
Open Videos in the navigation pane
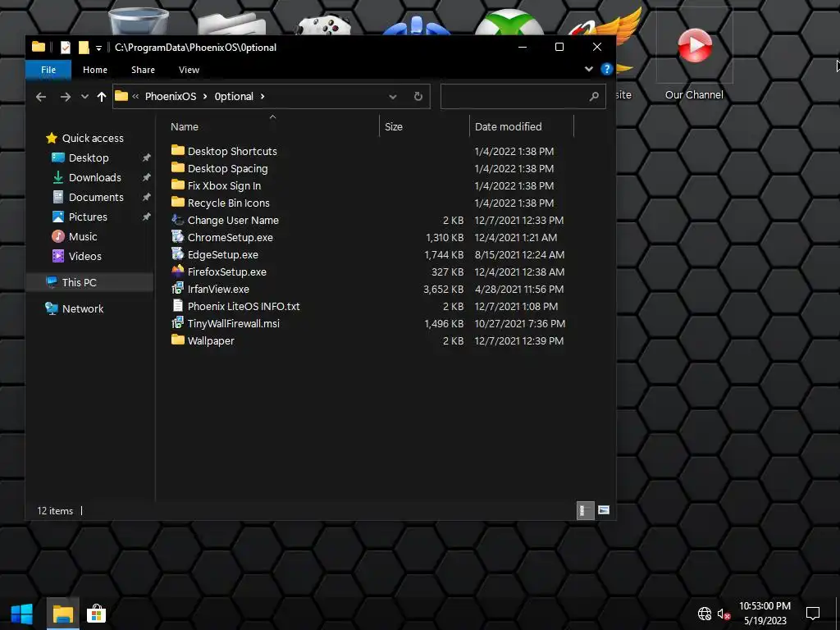pyautogui.click(x=84, y=256)
